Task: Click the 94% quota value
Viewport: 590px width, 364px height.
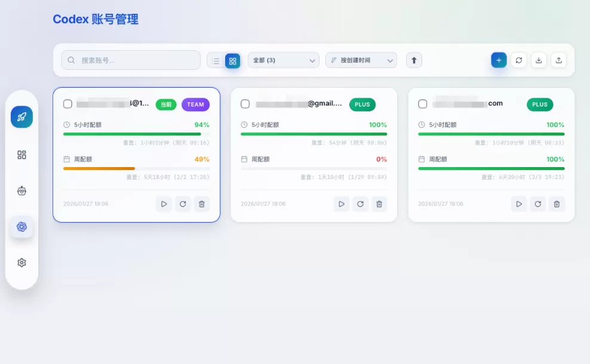Action: pos(202,125)
